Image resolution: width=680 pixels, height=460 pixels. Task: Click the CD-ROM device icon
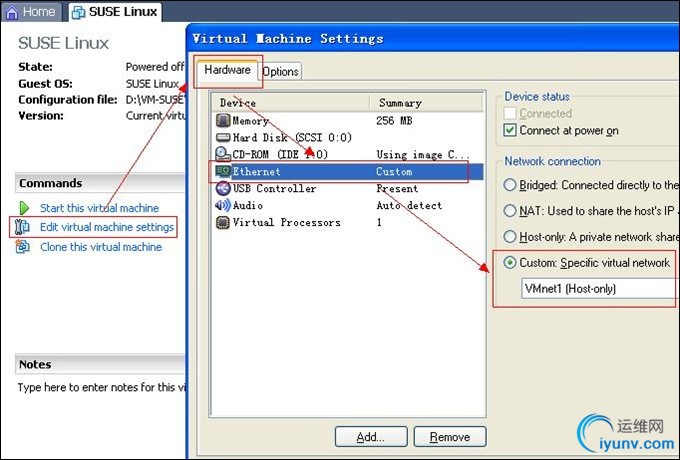pyautogui.click(x=223, y=154)
